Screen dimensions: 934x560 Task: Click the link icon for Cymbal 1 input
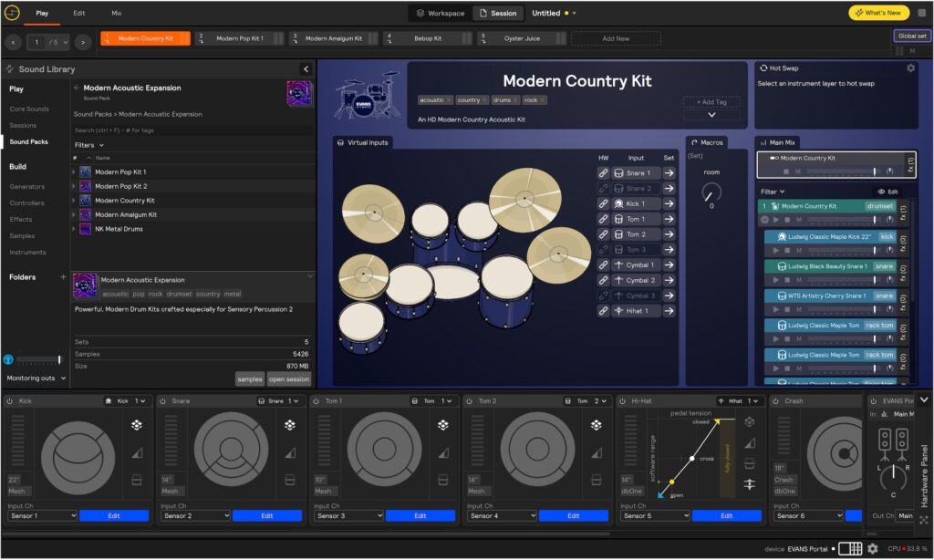click(604, 265)
